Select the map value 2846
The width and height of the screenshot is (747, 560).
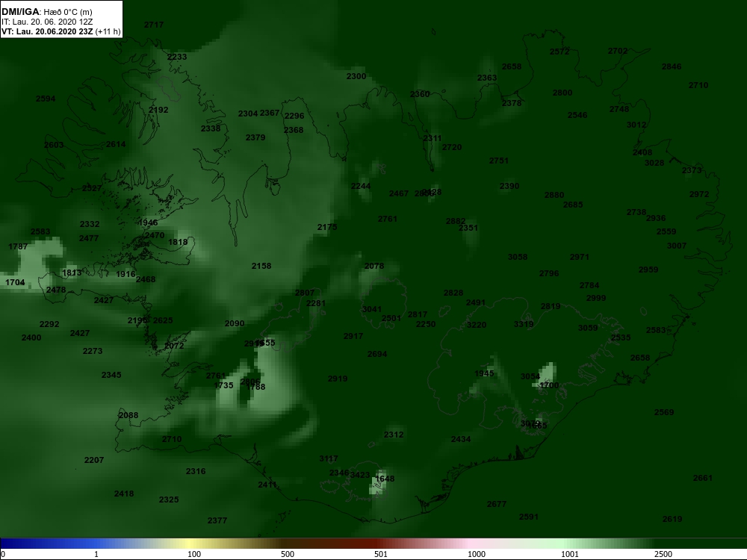point(672,66)
